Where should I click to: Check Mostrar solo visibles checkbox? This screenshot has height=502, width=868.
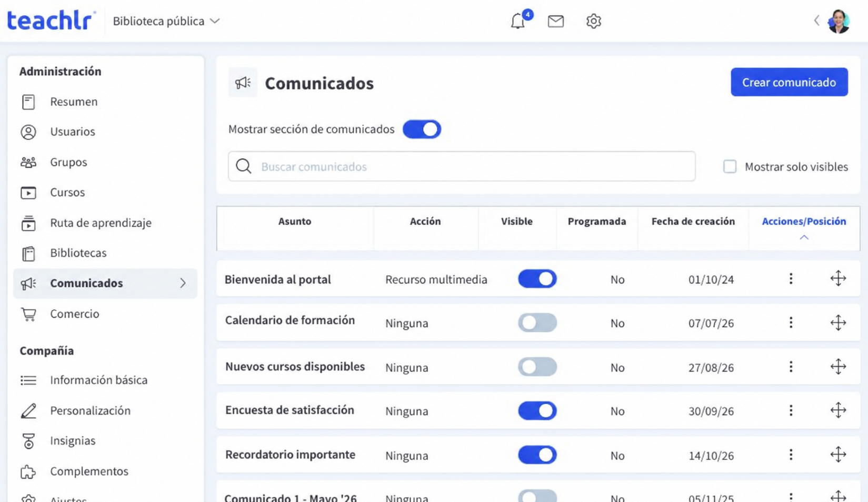(x=730, y=166)
